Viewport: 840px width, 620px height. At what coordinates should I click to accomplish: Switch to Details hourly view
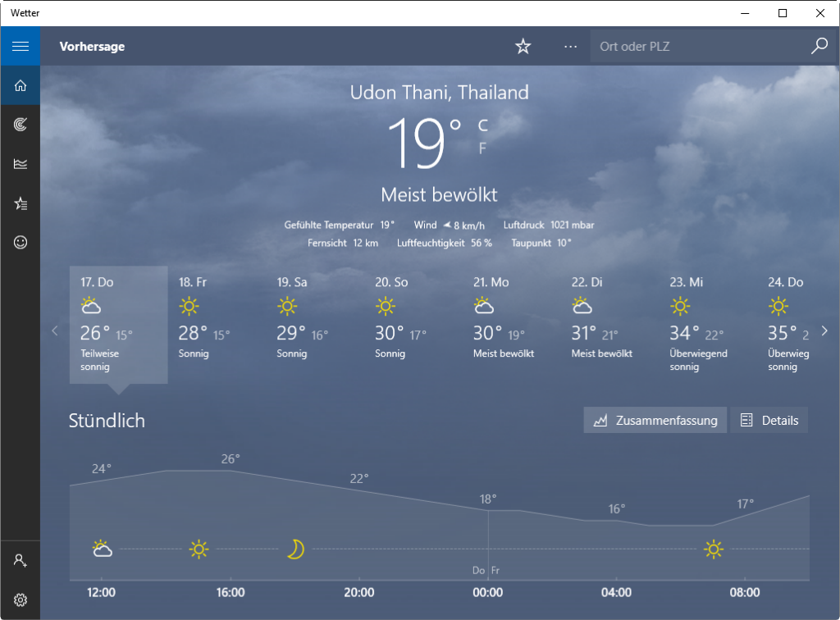tap(769, 420)
